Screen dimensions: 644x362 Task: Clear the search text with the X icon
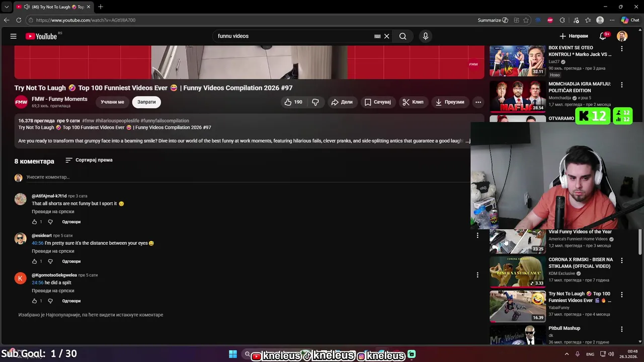pos(386,36)
